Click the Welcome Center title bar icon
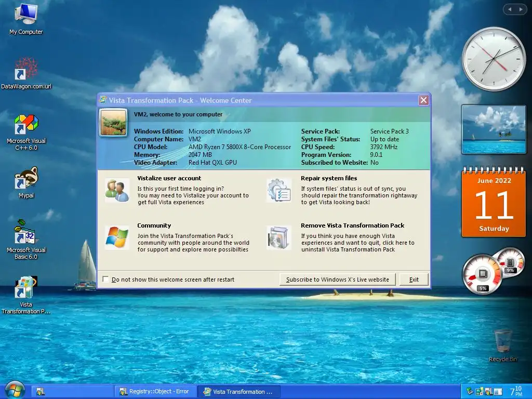532x399 pixels. tap(103, 100)
